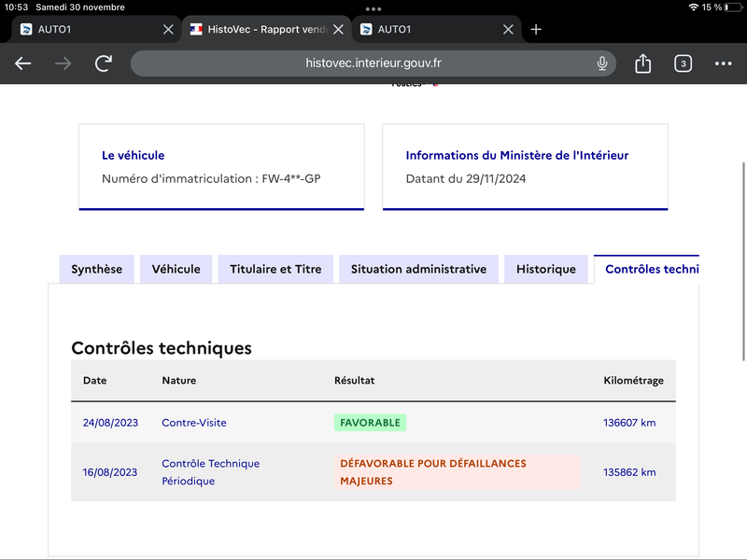The image size is (747, 560).
Task: Open Situation administrative tab
Action: coord(418,269)
